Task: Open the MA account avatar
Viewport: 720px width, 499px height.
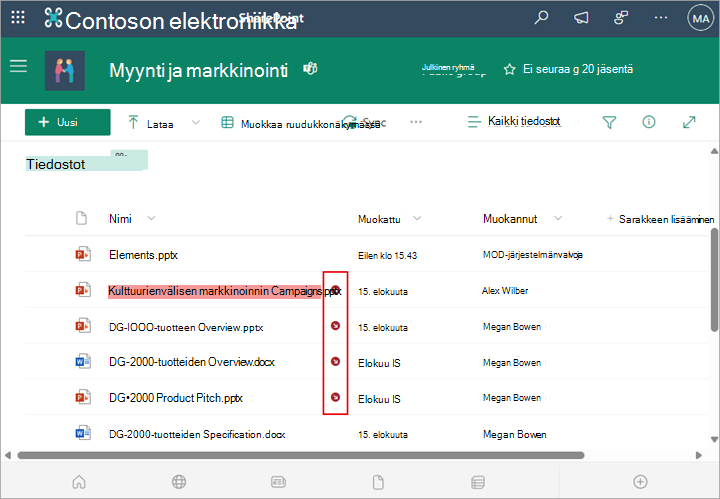Action: (x=700, y=18)
